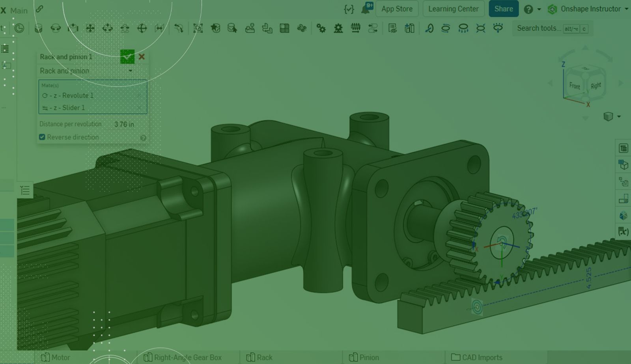Open the Rack and pinion relation type dropdown
The height and width of the screenshot is (364, 631).
click(130, 71)
